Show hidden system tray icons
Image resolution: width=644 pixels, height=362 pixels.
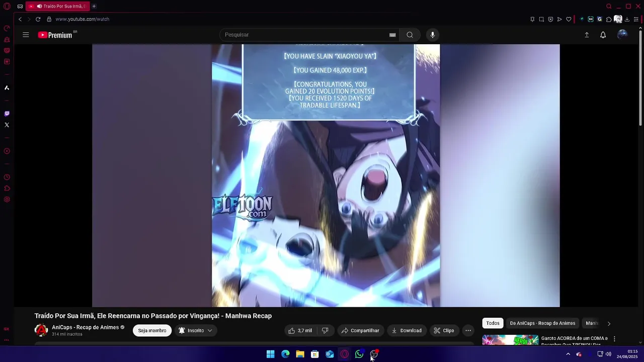pyautogui.click(x=568, y=354)
